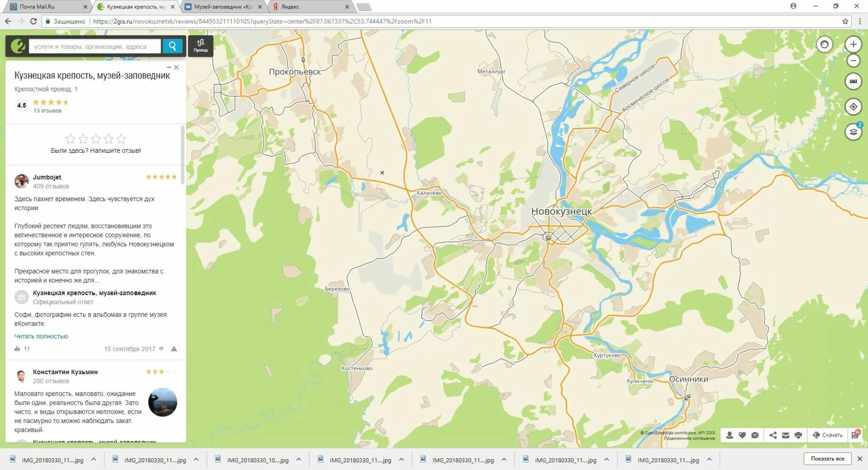Minimize the Кузнецкая крепость card
The height and width of the screenshot is (470, 868).
[169, 68]
